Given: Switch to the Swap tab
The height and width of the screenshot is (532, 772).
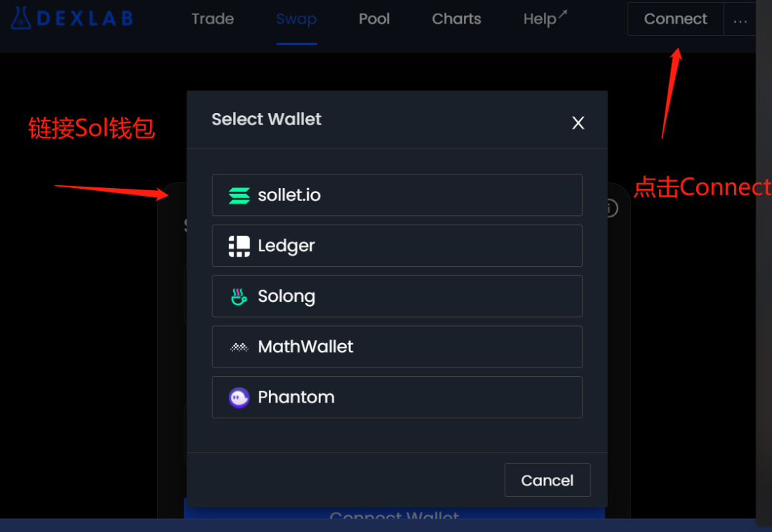Looking at the screenshot, I should (296, 19).
